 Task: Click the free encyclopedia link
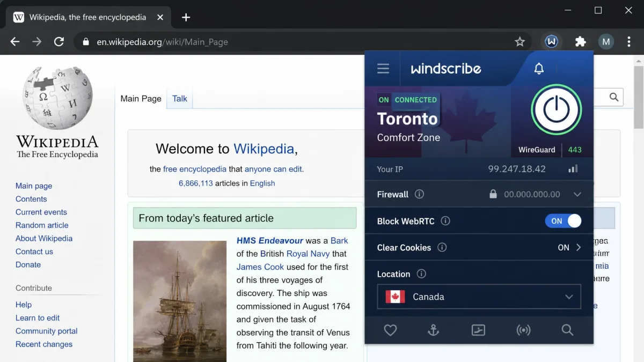pyautogui.click(x=195, y=169)
